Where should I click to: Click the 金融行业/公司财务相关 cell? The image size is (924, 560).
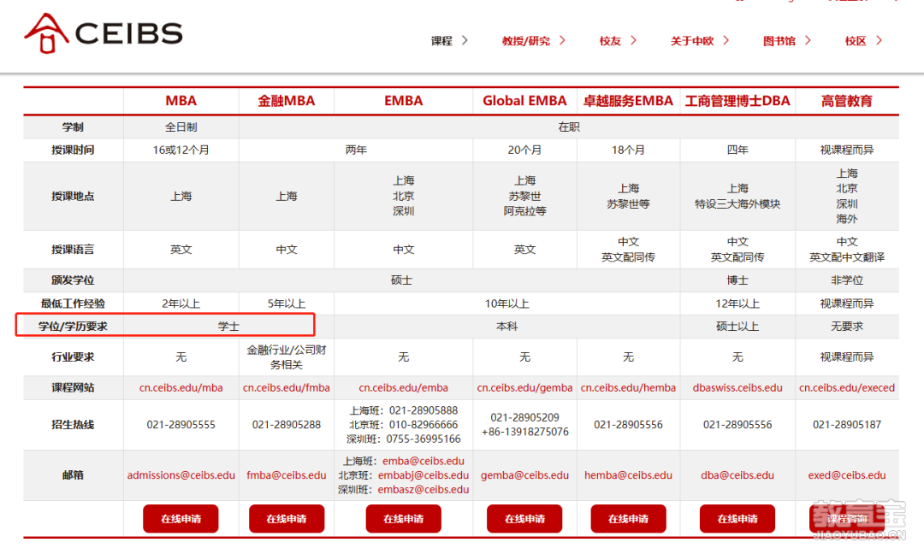[x=287, y=357]
